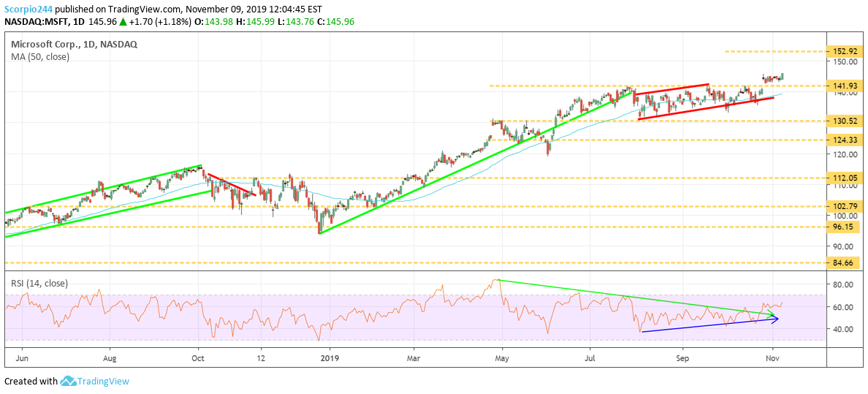Click the 141.93 price level label

click(x=842, y=86)
